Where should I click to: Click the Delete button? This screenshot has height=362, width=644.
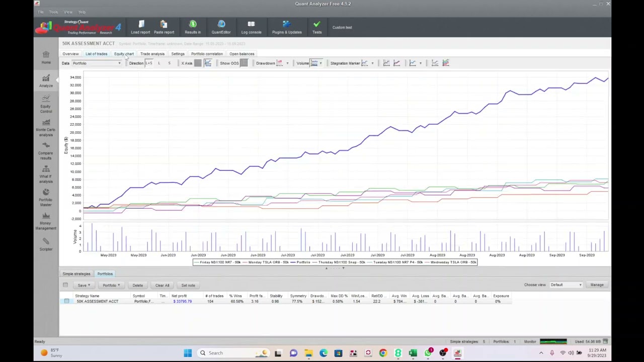(137, 285)
